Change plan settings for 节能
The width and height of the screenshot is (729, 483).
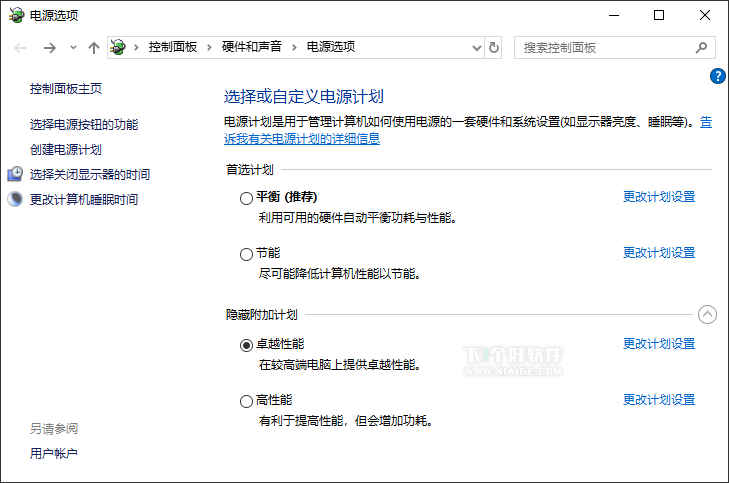click(659, 252)
